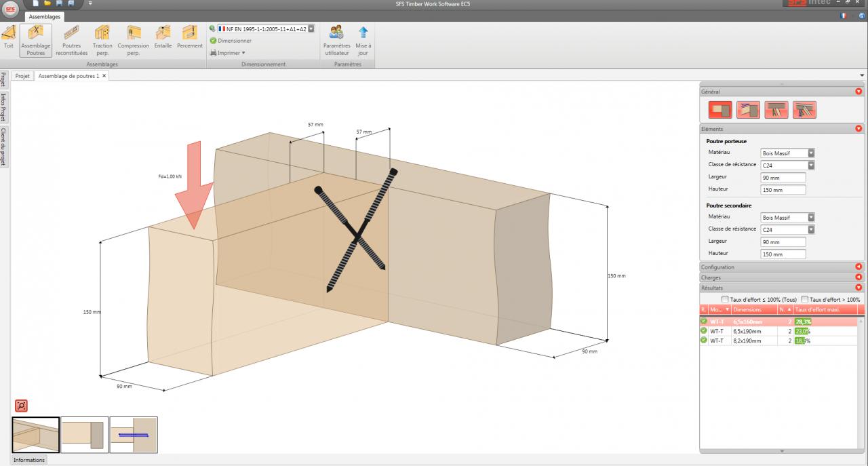
Task: Click the 28,3% effort bar
Action: pyautogui.click(x=804, y=321)
